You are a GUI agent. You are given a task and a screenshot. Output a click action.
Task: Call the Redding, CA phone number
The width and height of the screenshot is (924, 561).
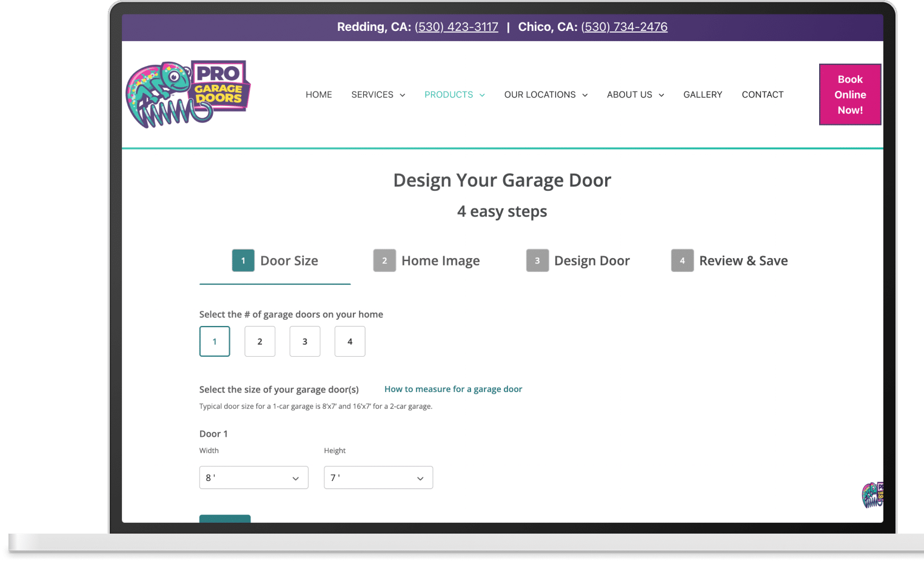tap(456, 27)
